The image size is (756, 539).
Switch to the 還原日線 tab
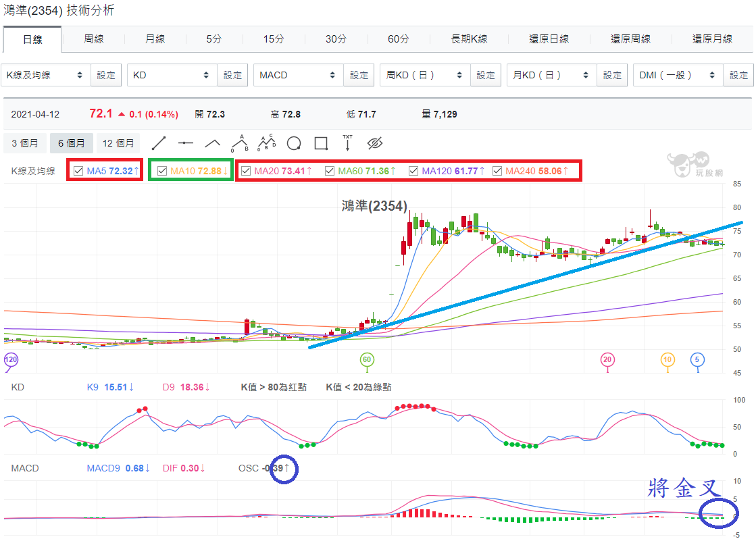point(549,39)
